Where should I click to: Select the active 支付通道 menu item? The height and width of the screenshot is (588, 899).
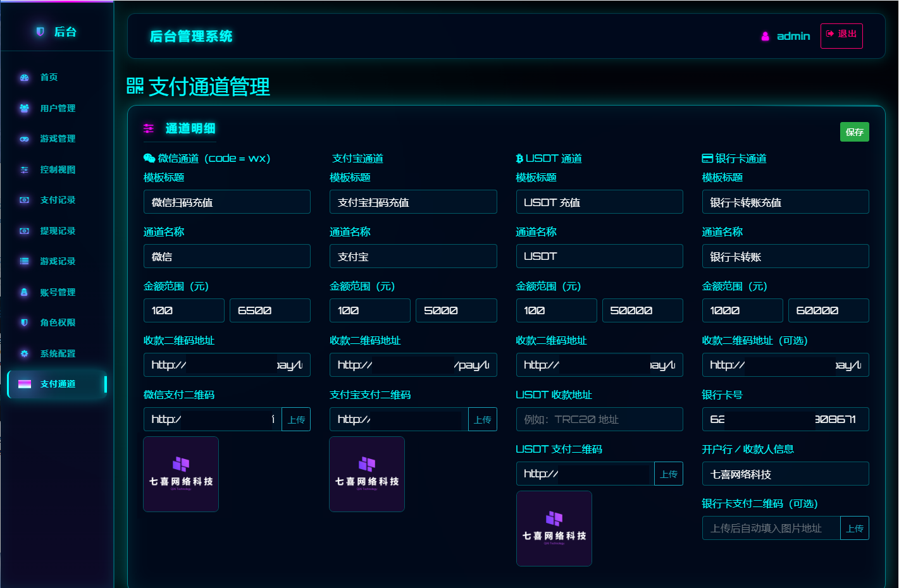pyautogui.click(x=58, y=384)
